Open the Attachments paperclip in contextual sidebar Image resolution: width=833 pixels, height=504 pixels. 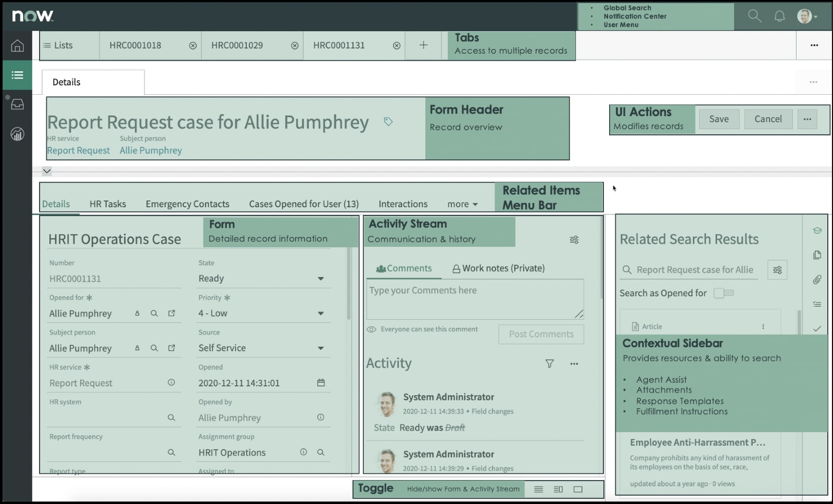(x=817, y=281)
